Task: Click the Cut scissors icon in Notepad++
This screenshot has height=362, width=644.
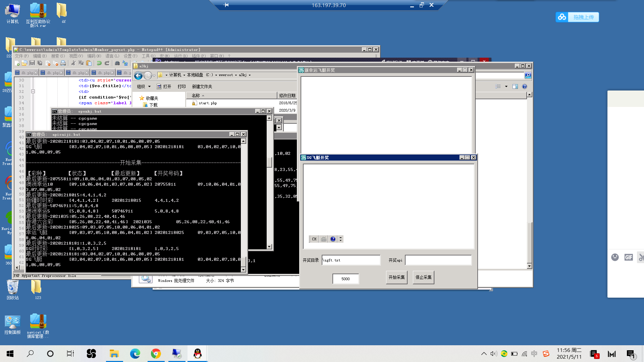Action: 73,63
